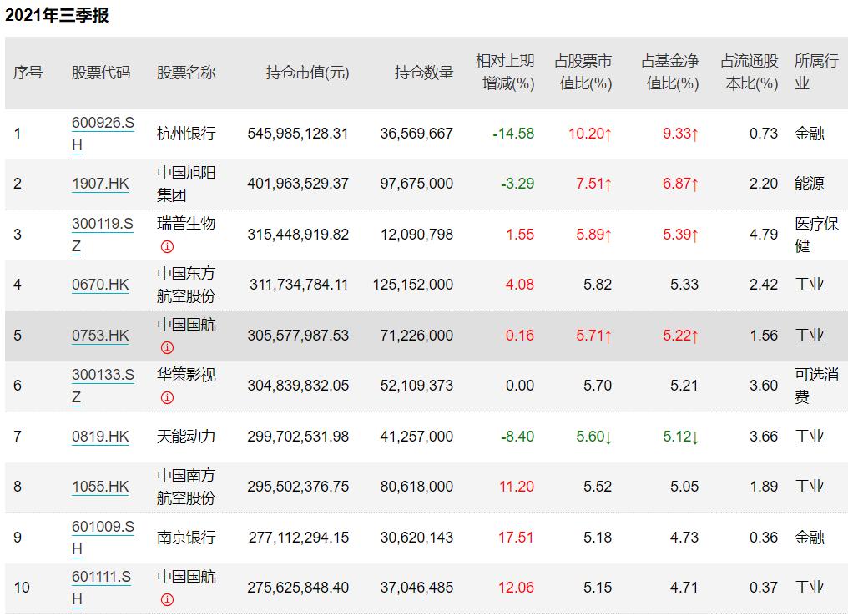Click industry cell 金融 in 南京银行 row

tap(809, 538)
